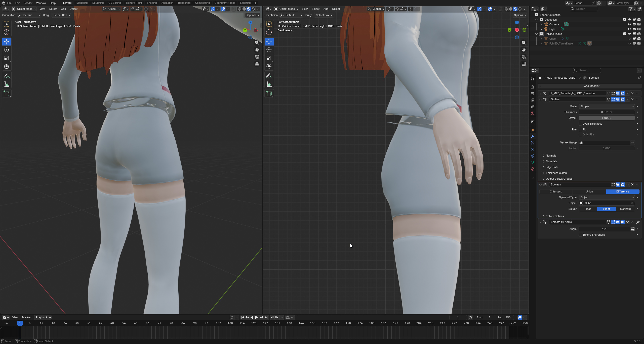This screenshot has height=344, width=644.
Task: Select the Rotate tool in left viewport
Action: 7,50
